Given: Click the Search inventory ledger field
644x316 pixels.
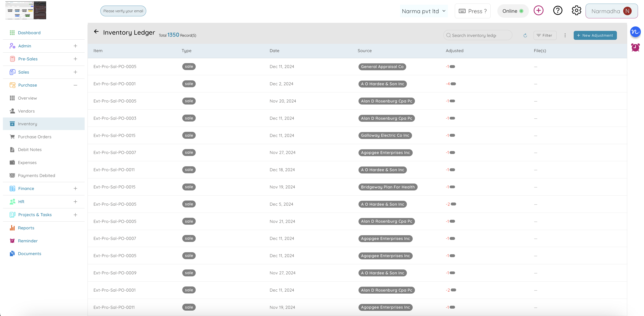Looking at the screenshot, I should [x=477, y=35].
